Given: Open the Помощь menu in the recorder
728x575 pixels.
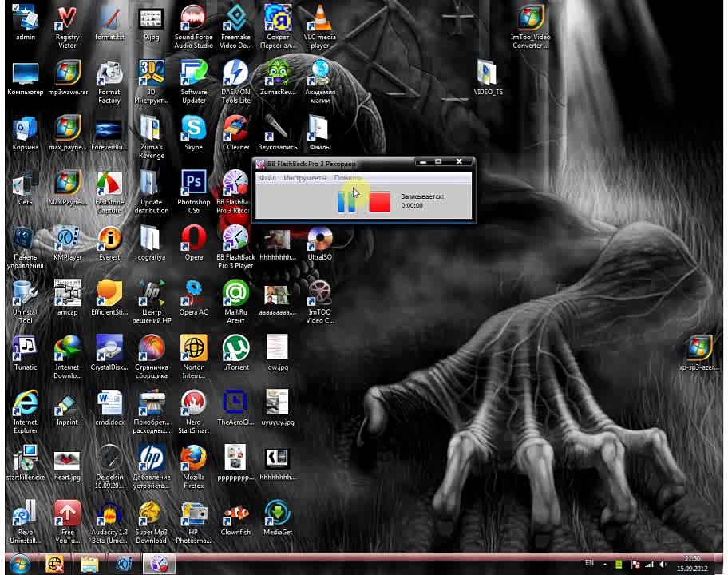Looking at the screenshot, I should pos(348,178).
